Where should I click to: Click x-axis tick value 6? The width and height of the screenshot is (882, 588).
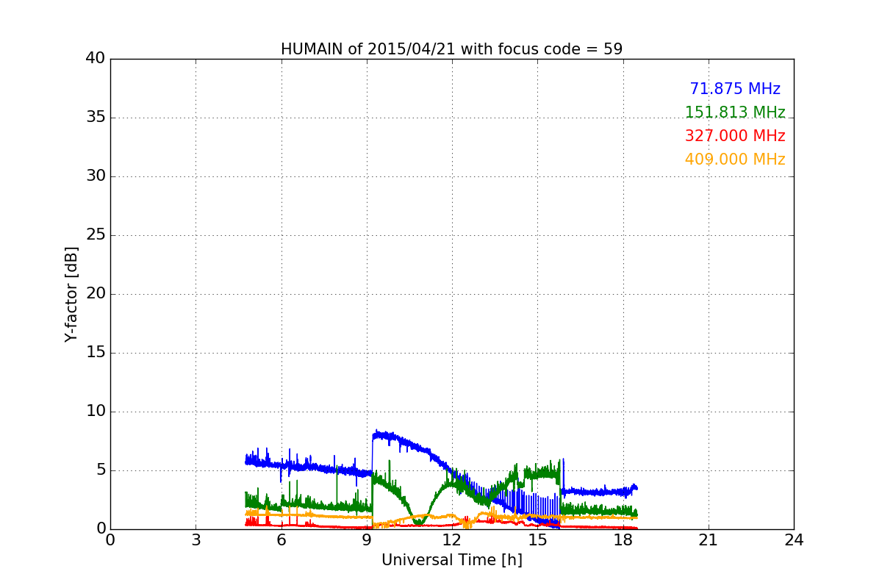[x=281, y=539]
